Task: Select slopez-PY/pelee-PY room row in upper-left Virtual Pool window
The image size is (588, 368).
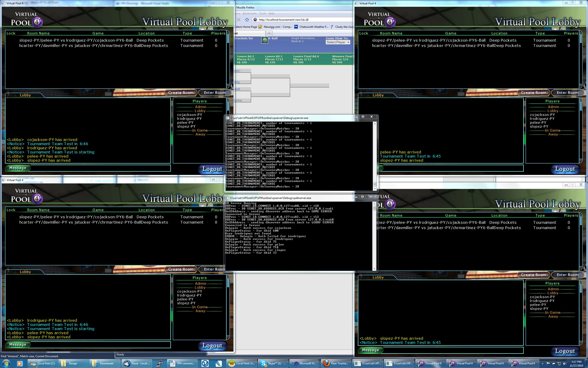Action: click(x=118, y=40)
